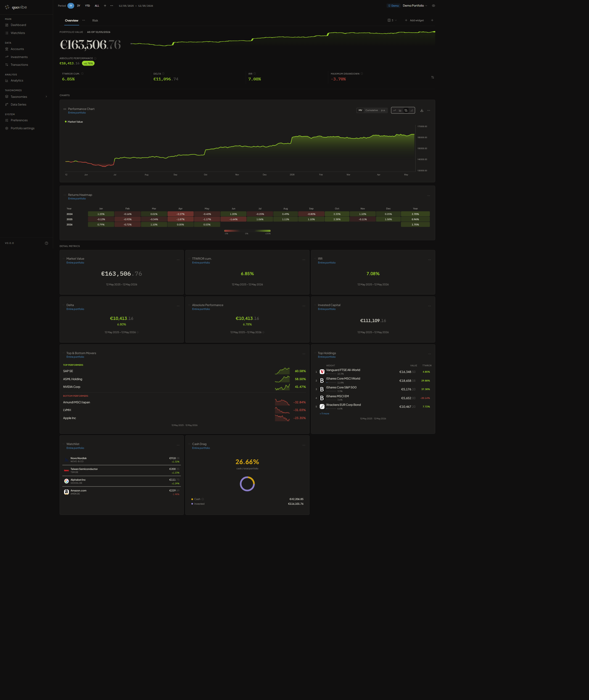Click the Cash Drag donut chart
The image size is (589, 700).
pos(247,484)
